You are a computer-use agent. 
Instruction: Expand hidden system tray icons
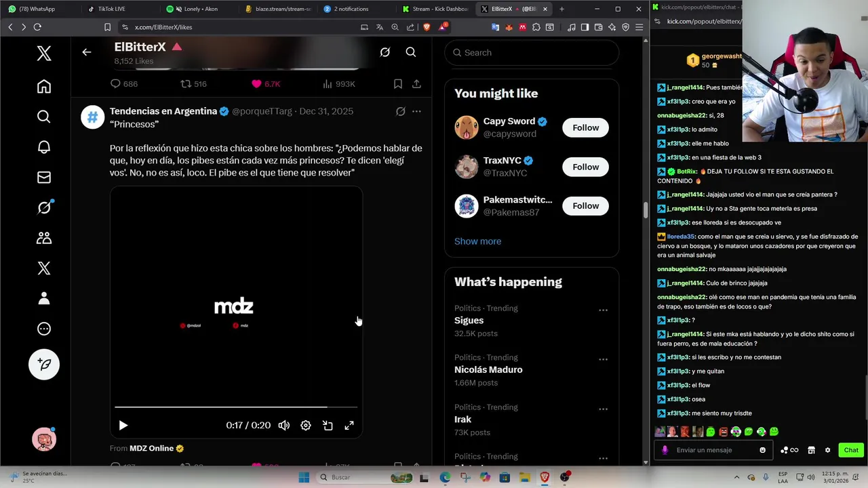click(738, 477)
